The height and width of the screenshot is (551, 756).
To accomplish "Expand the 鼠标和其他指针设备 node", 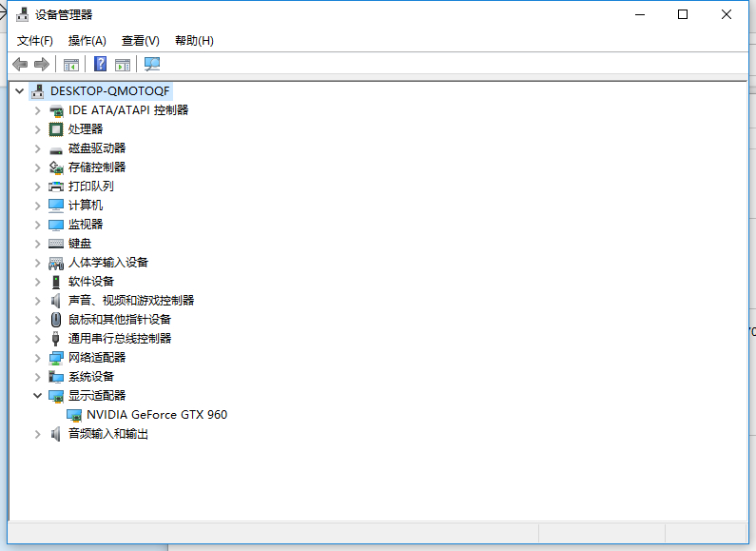I will click(38, 320).
